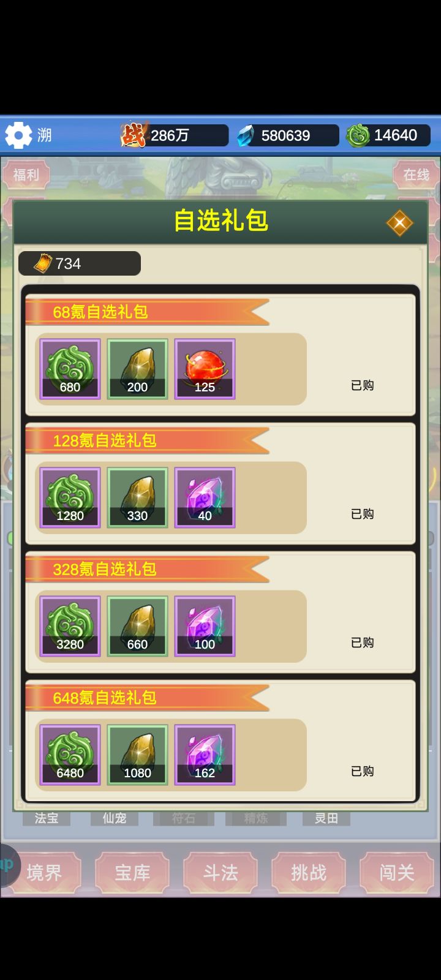Viewport: 441px width, 980px height.
Task: Open the 闯关 bottom tab
Action: click(x=397, y=872)
